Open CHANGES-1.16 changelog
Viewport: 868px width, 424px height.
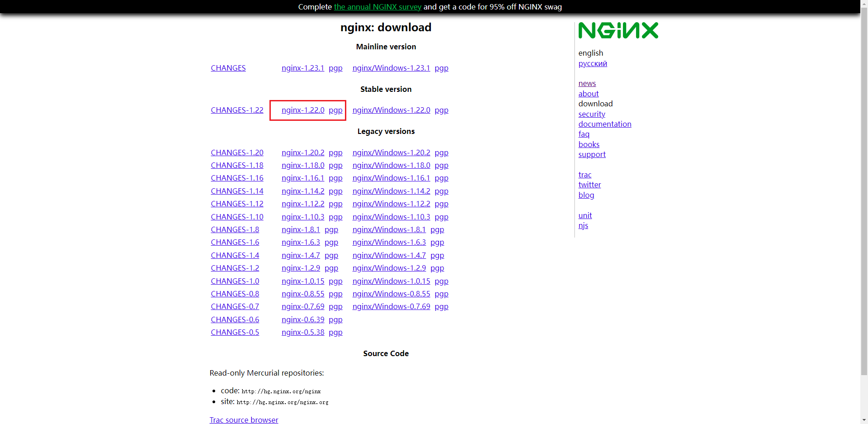point(237,178)
